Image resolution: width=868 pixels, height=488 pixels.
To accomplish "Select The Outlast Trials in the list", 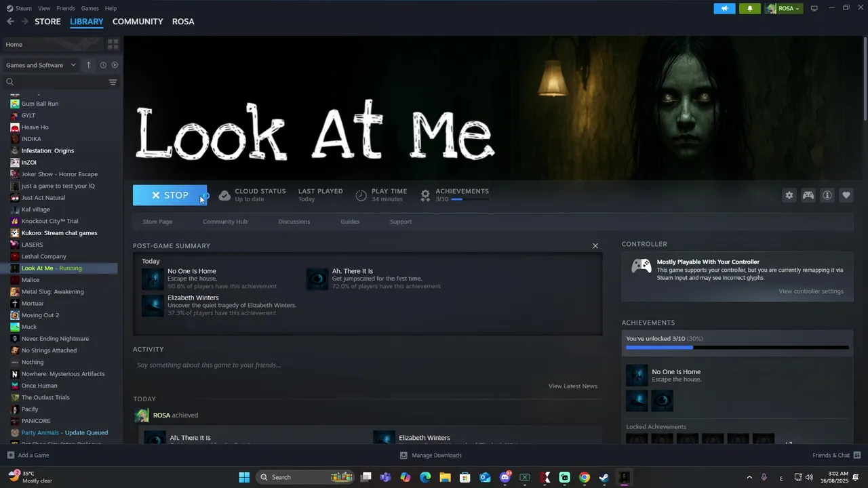I will 45,397.
